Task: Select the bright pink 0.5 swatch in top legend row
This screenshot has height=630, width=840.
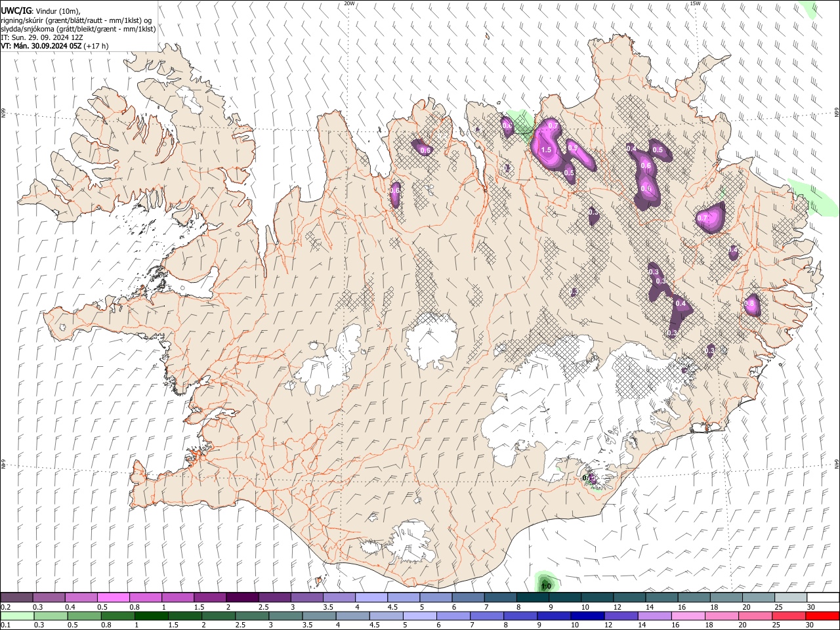Action: click(113, 598)
